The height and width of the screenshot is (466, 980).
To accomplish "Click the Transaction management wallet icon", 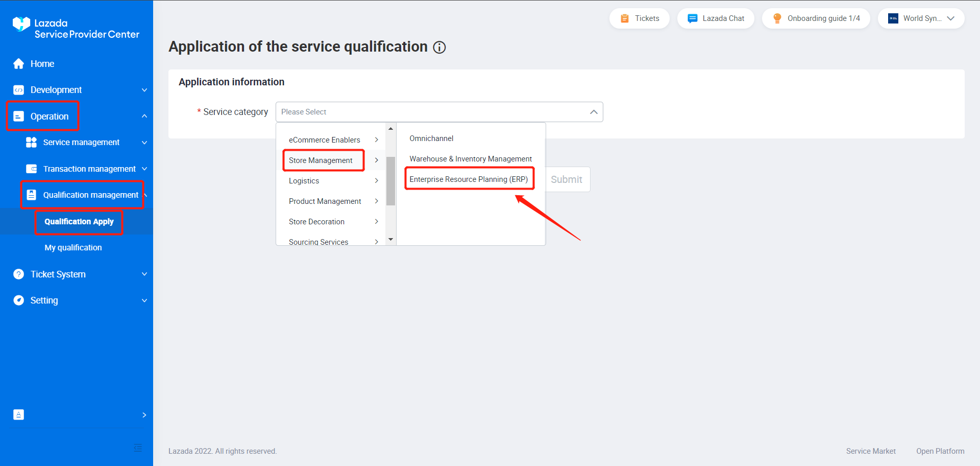I will pyautogui.click(x=32, y=169).
